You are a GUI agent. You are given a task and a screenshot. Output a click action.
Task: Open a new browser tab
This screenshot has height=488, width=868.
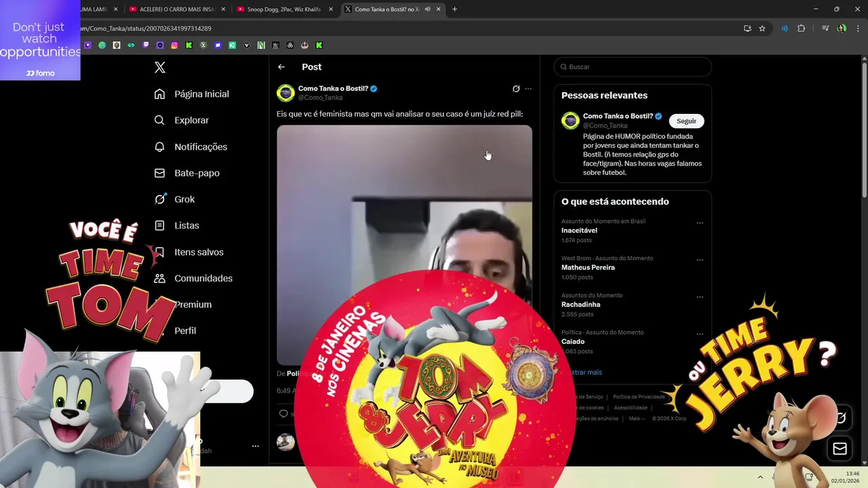[x=454, y=9]
